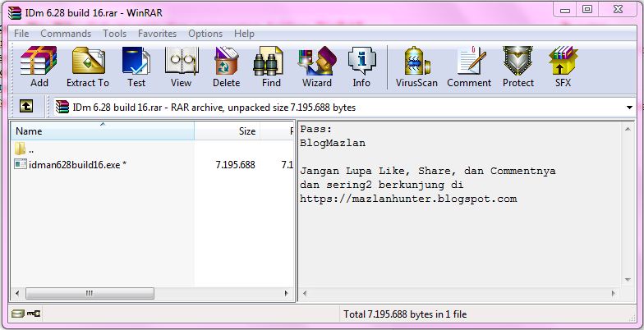Click the WinRAR title bar icon

[15, 13]
